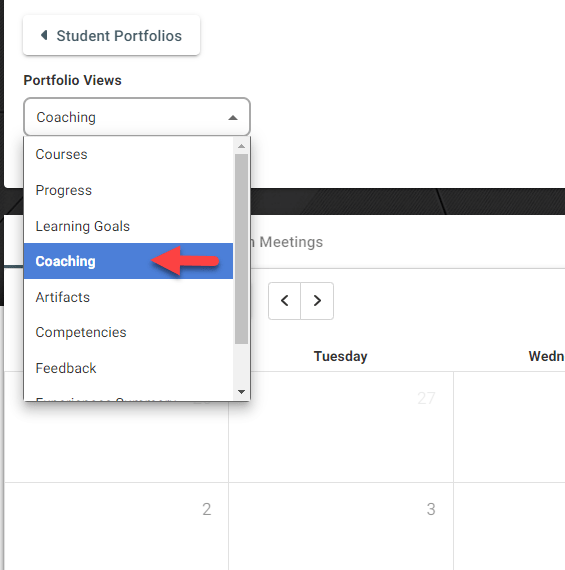Click the dropdown list scrollbar thumb

pos(241,249)
